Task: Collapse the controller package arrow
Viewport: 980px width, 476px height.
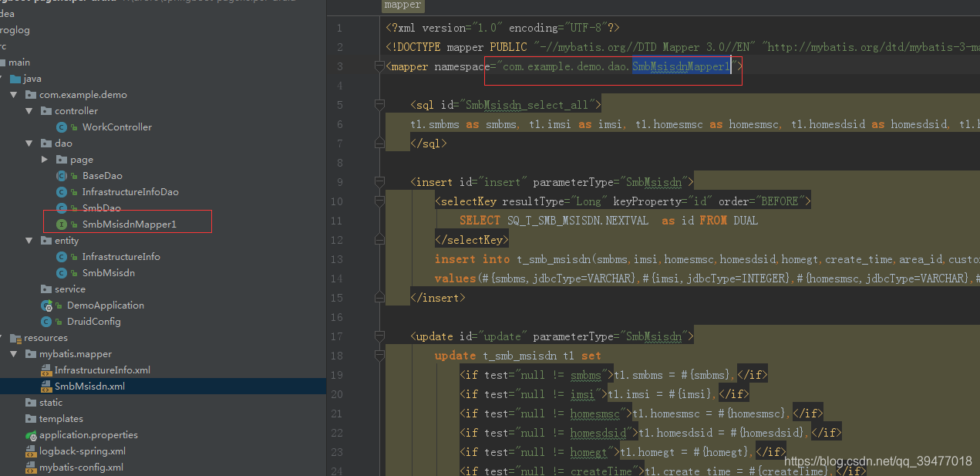Action: point(29,111)
